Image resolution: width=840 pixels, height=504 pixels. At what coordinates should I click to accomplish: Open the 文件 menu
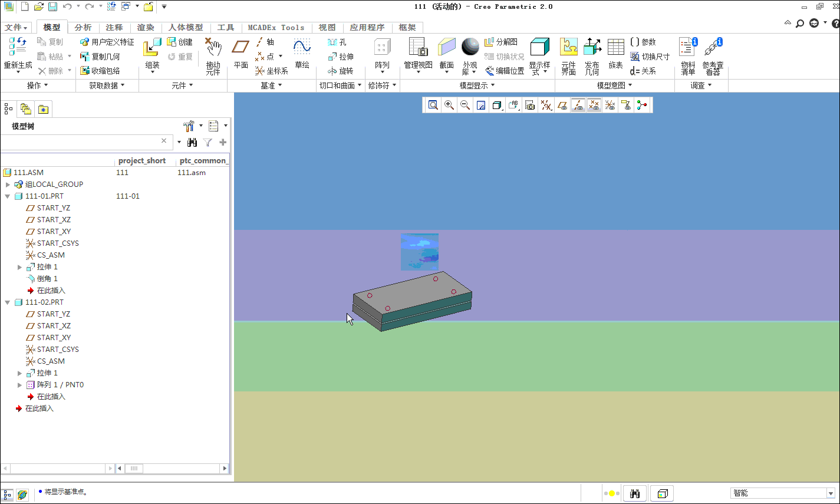tap(16, 27)
